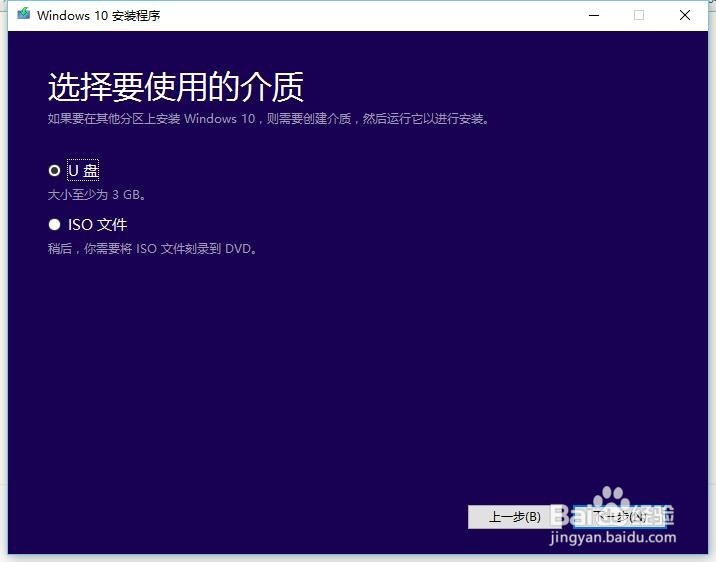Click the disabled maximize window button
Screen dimensions: 716x562
point(639,15)
